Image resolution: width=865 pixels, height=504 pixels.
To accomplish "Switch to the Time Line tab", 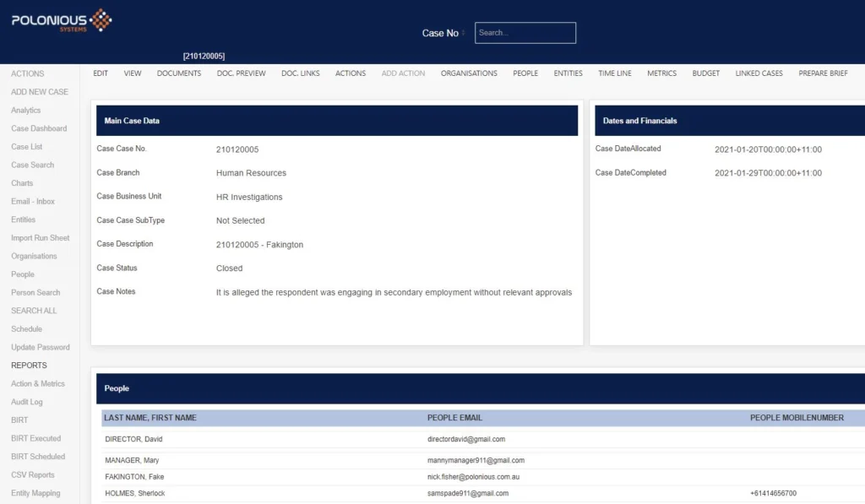I will 614,73.
